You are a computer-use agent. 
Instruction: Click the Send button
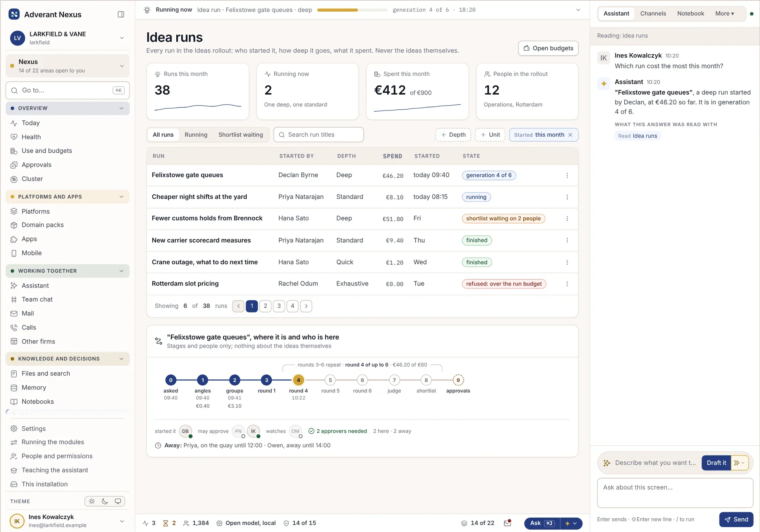click(x=736, y=520)
